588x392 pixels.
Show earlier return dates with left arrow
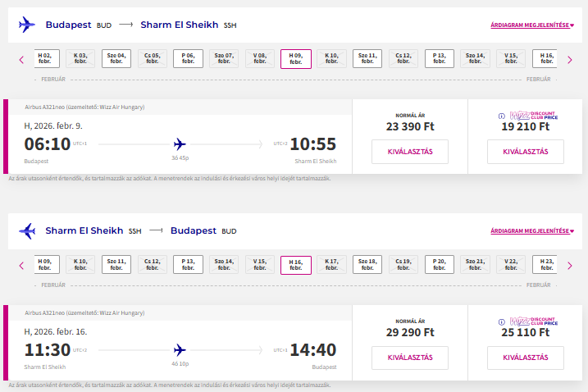pyautogui.click(x=21, y=266)
